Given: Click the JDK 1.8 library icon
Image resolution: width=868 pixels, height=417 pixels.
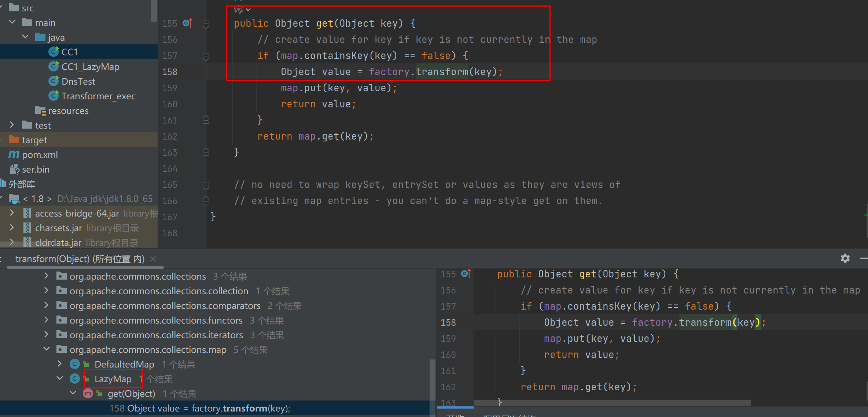Looking at the screenshot, I should (x=14, y=199).
